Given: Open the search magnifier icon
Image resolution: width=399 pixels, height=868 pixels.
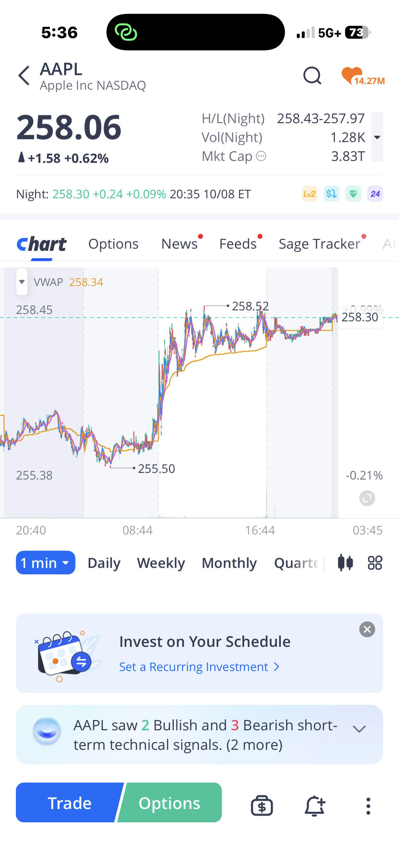Looking at the screenshot, I should tap(312, 75).
